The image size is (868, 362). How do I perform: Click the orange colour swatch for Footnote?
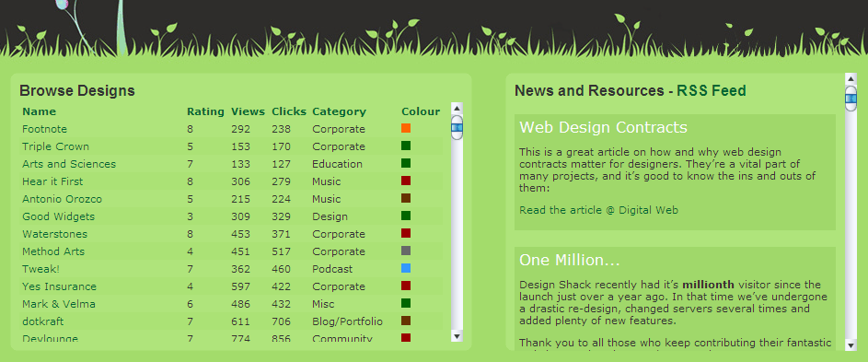tap(406, 128)
